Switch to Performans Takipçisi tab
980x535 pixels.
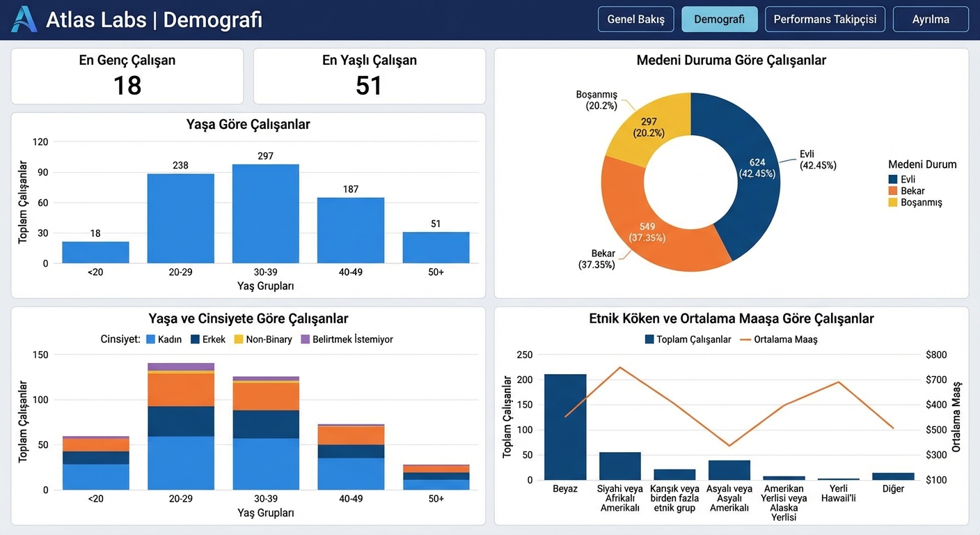pos(825,20)
